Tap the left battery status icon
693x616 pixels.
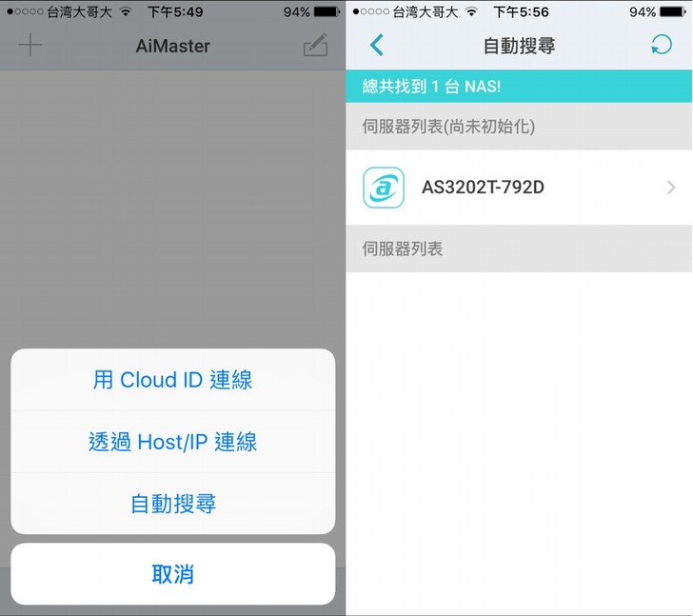tap(327, 12)
